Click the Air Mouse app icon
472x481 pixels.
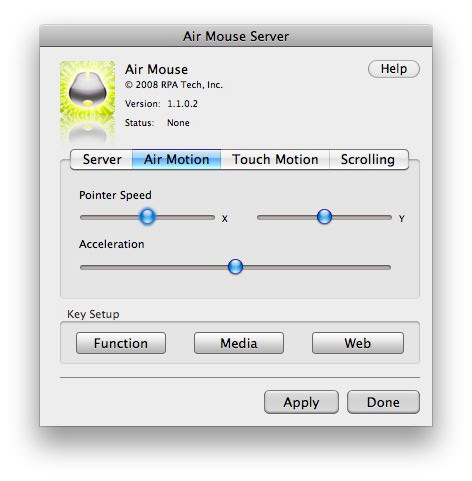click(88, 88)
